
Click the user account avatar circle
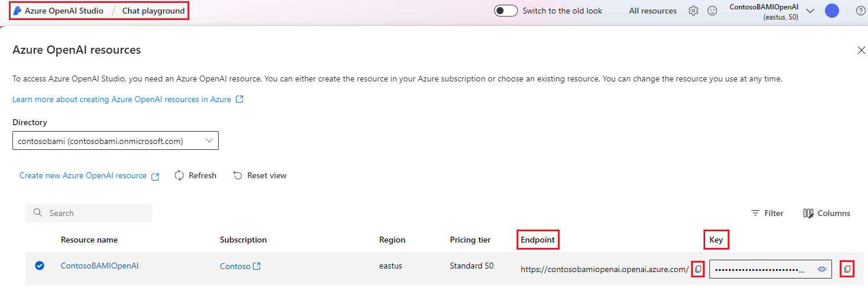[x=831, y=11]
